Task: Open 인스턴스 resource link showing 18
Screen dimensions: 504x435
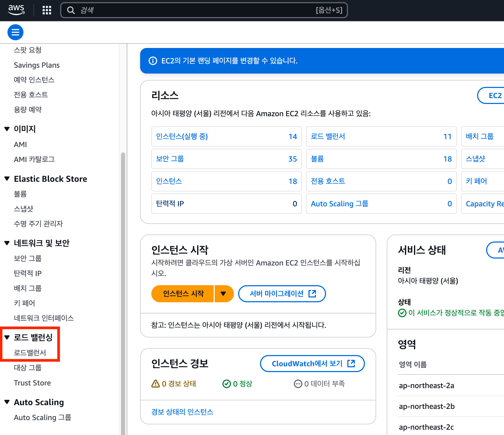Action: [x=169, y=181]
